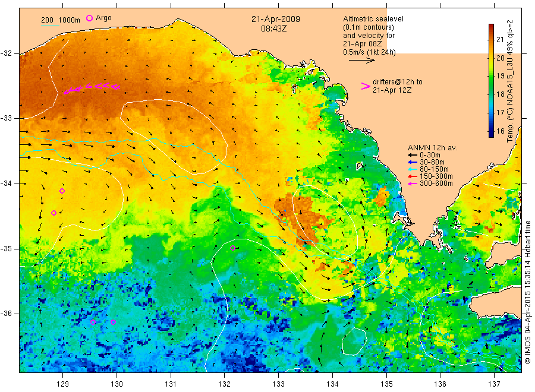
Task: Select the Argo float marker west of 129°E near 34.5°S
Action: (53, 213)
